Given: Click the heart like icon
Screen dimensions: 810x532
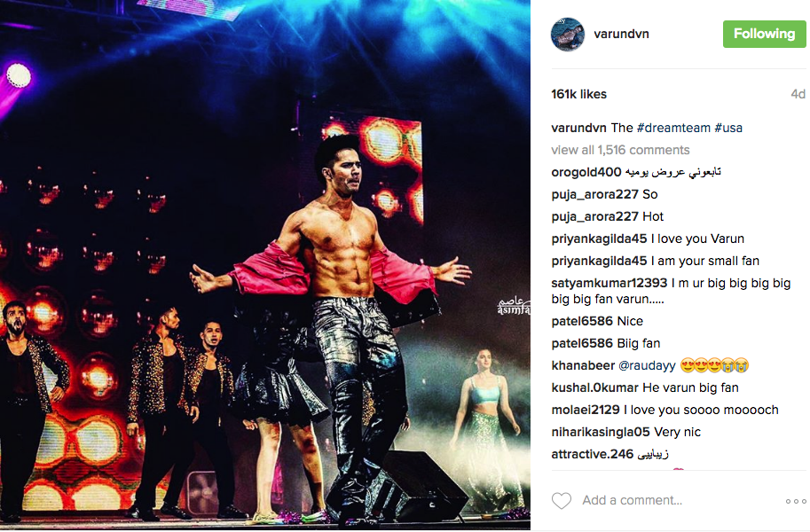Looking at the screenshot, I should [561, 500].
